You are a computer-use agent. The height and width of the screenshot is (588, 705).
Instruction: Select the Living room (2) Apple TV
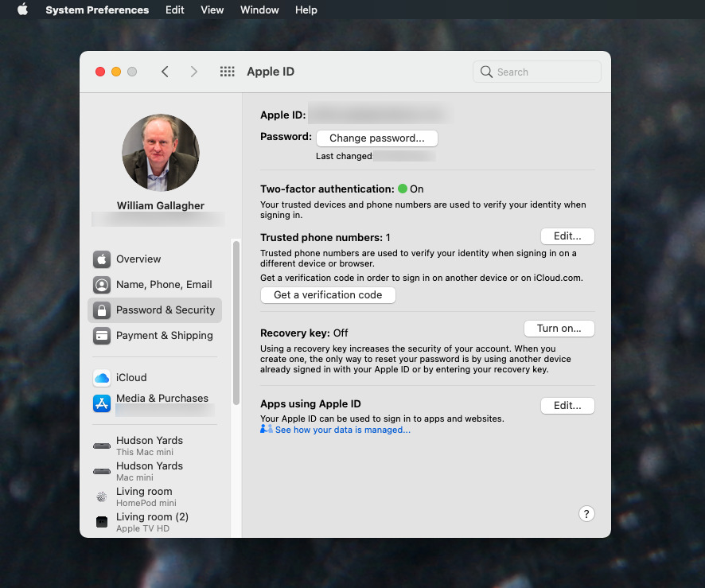tap(152, 521)
